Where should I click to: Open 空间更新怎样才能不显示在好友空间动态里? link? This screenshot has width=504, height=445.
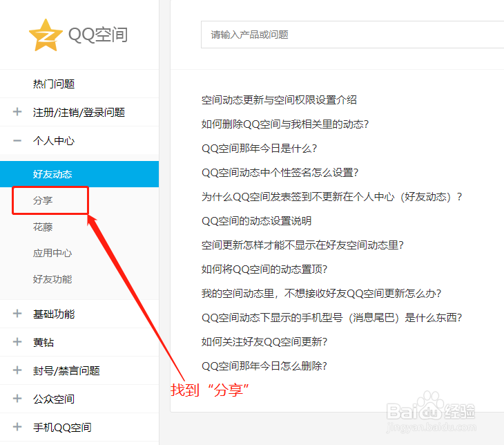coord(302,245)
